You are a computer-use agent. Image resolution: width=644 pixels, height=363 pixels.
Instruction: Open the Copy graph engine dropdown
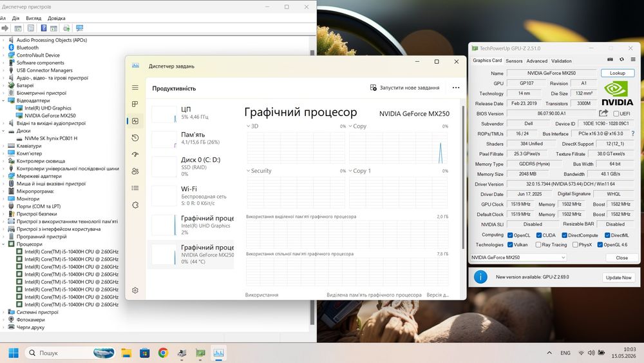pos(350,126)
